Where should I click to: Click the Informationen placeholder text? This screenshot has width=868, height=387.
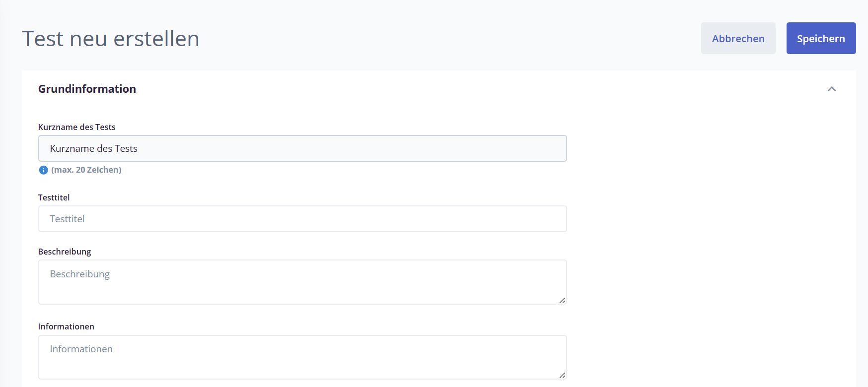tap(81, 349)
